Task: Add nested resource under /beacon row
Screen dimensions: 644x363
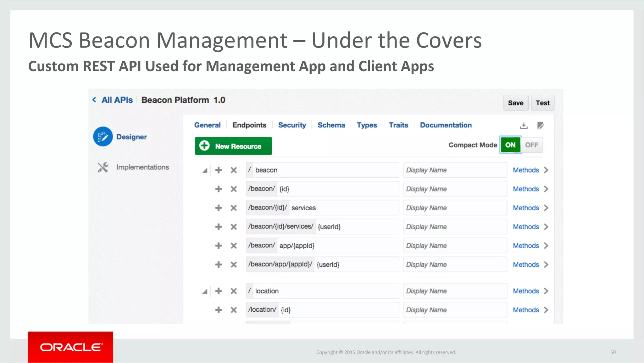Action: [219, 170]
